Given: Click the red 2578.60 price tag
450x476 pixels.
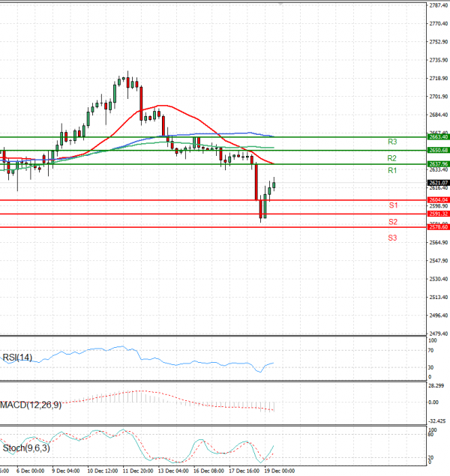Looking at the screenshot, I should (438, 227).
